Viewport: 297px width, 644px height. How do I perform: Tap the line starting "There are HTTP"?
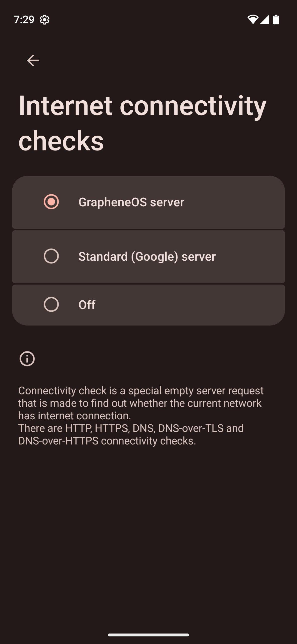[131, 428]
